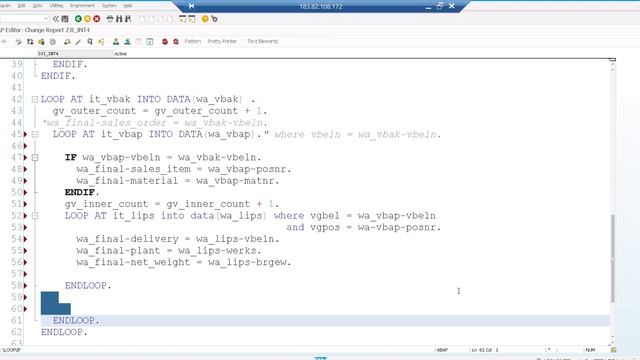This screenshot has height=360, width=640.
Task: Click 'wa_final-delivery' on line 54
Action: pos(127,239)
